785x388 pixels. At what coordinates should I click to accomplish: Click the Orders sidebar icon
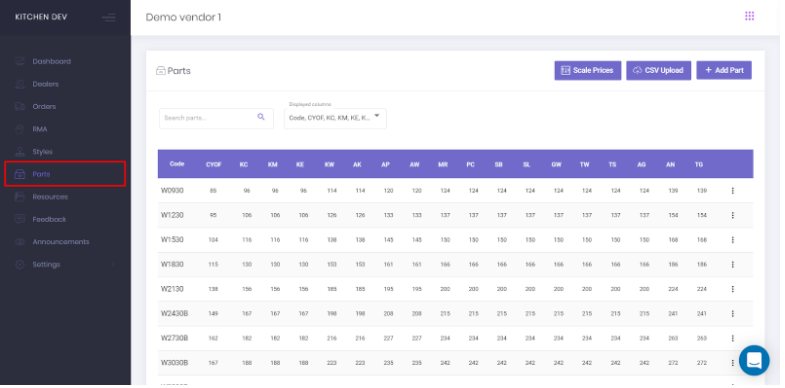(20, 107)
